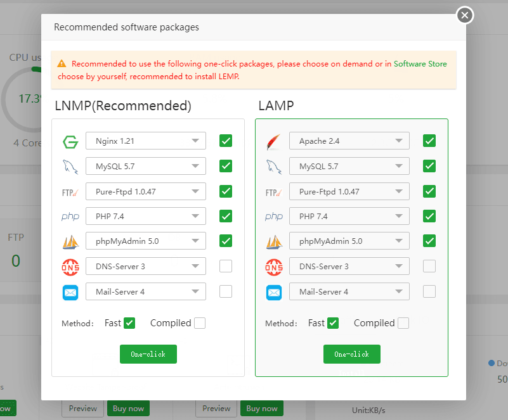Click the Mail-Server envelope icon under LAMP

(x=273, y=291)
